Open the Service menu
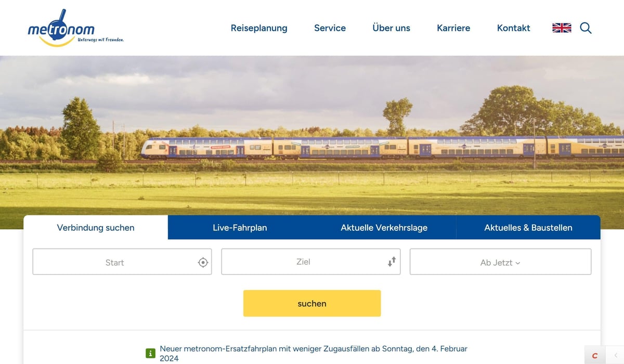Image resolution: width=624 pixels, height=364 pixels. (330, 28)
